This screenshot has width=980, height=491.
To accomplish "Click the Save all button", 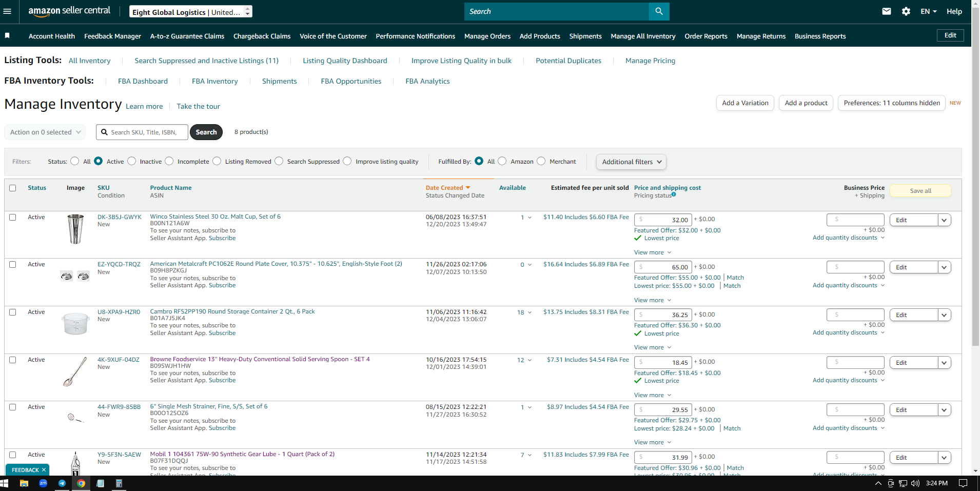I will coord(920,191).
